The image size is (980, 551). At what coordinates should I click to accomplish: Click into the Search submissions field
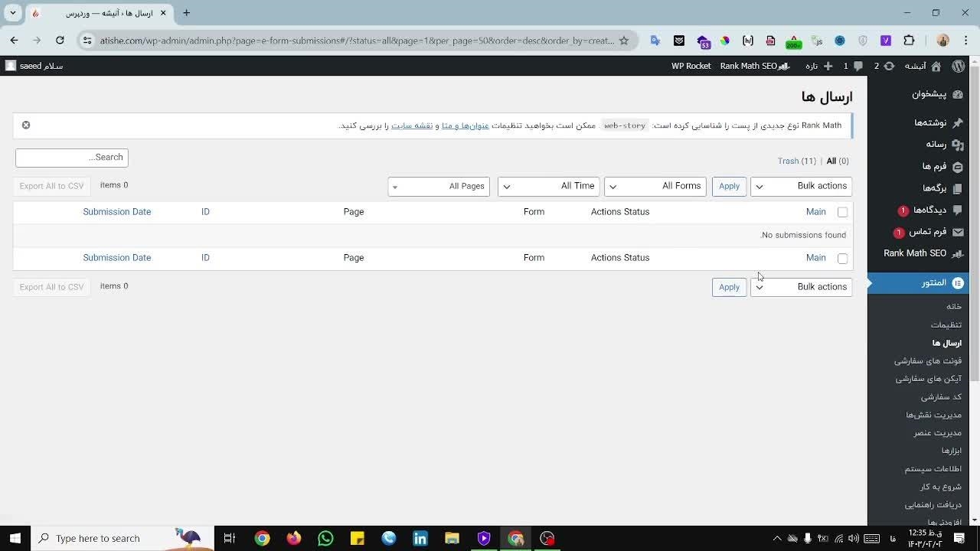coord(72,157)
